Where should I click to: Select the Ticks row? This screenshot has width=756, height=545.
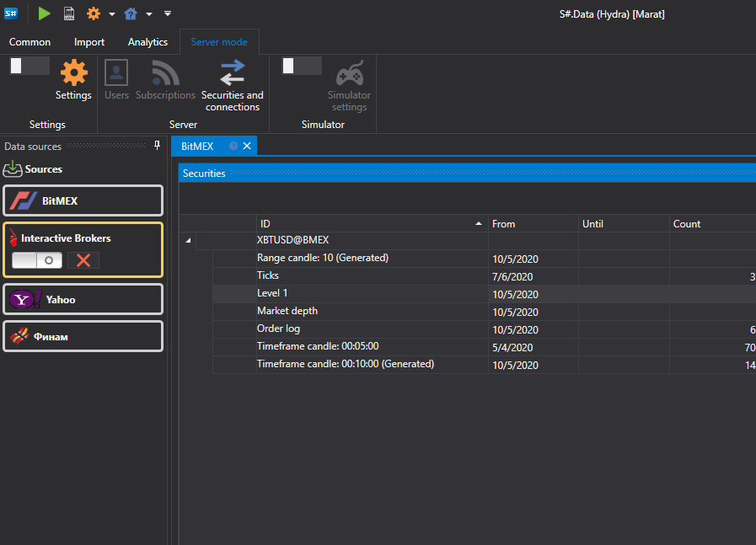[x=484, y=276]
